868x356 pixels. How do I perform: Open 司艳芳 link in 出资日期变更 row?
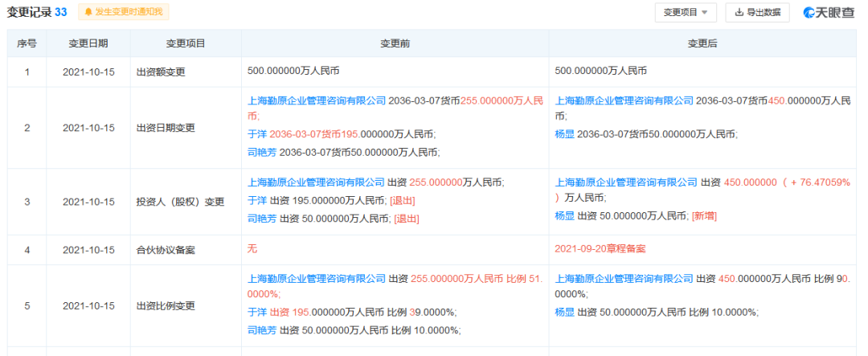262,152
